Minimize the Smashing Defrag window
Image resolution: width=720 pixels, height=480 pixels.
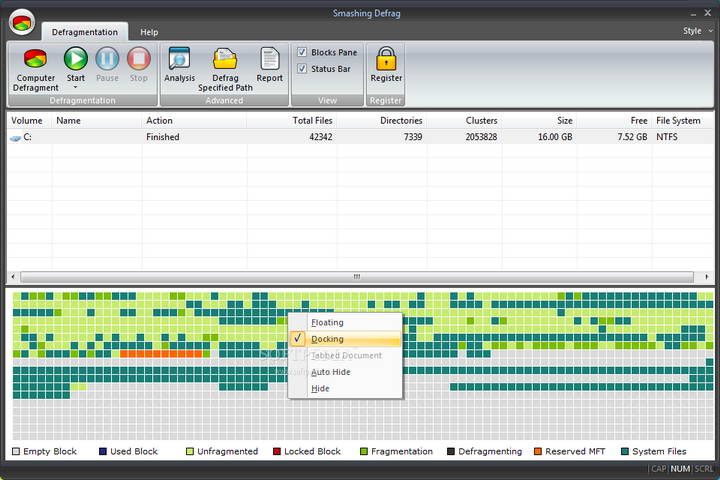(693, 14)
